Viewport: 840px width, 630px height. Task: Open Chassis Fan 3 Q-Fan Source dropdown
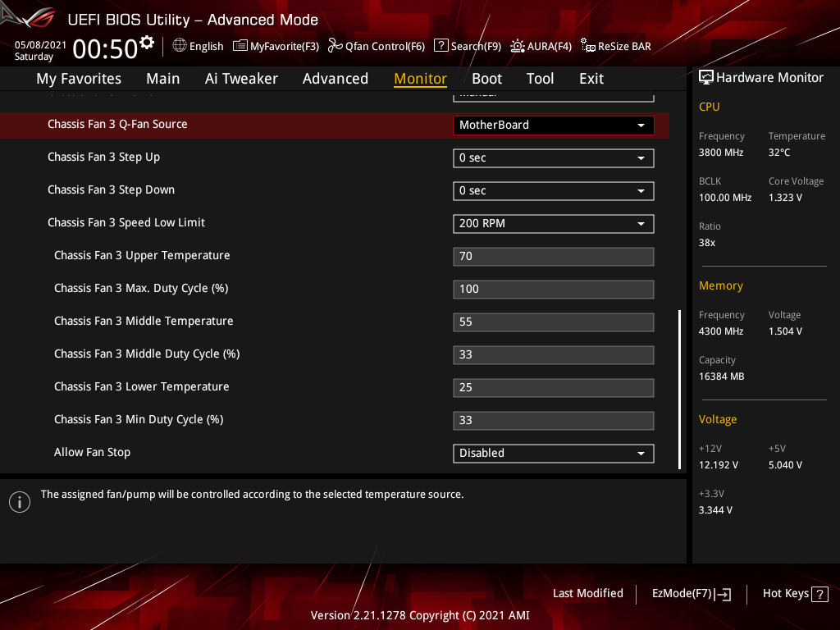tap(554, 126)
